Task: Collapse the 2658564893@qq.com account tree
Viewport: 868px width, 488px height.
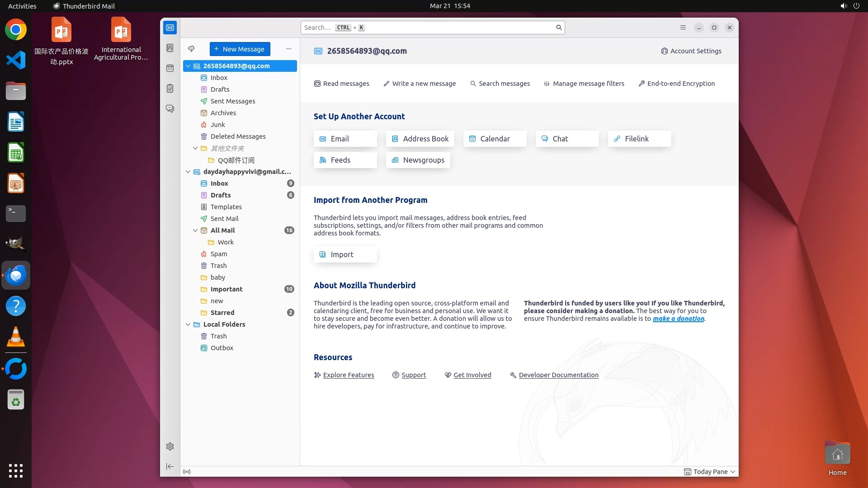Action: pos(188,66)
